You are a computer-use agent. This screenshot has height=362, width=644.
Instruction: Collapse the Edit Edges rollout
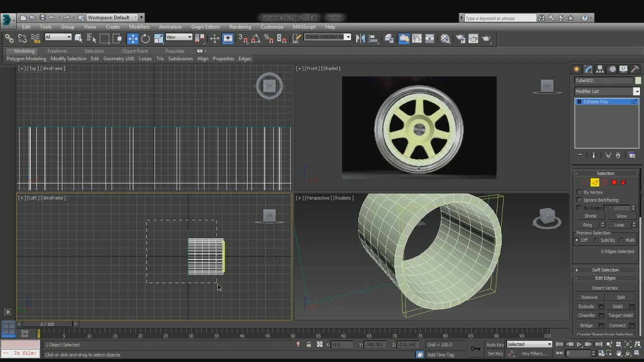[x=605, y=278]
